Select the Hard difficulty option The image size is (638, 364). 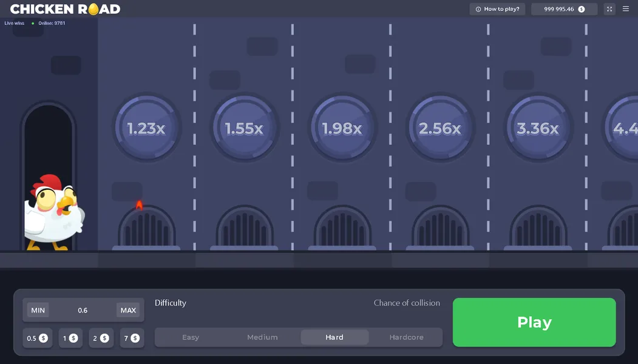334,337
